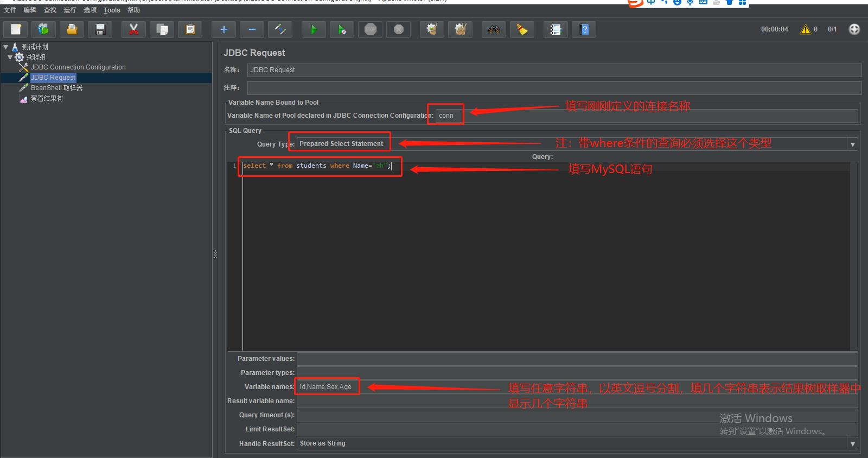This screenshot has height=458, width=868.
Task: Clear all results with the double broom icon
Action: (x=460, y=29)
